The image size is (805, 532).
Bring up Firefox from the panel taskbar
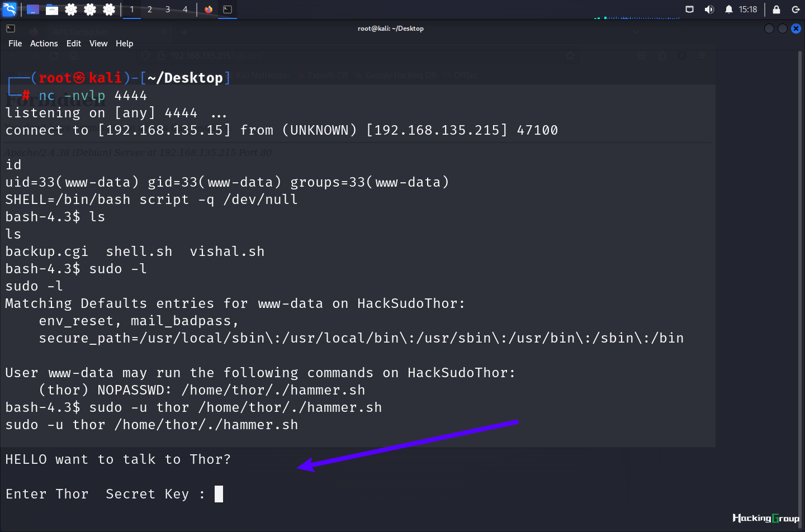[x=209, y=9]
